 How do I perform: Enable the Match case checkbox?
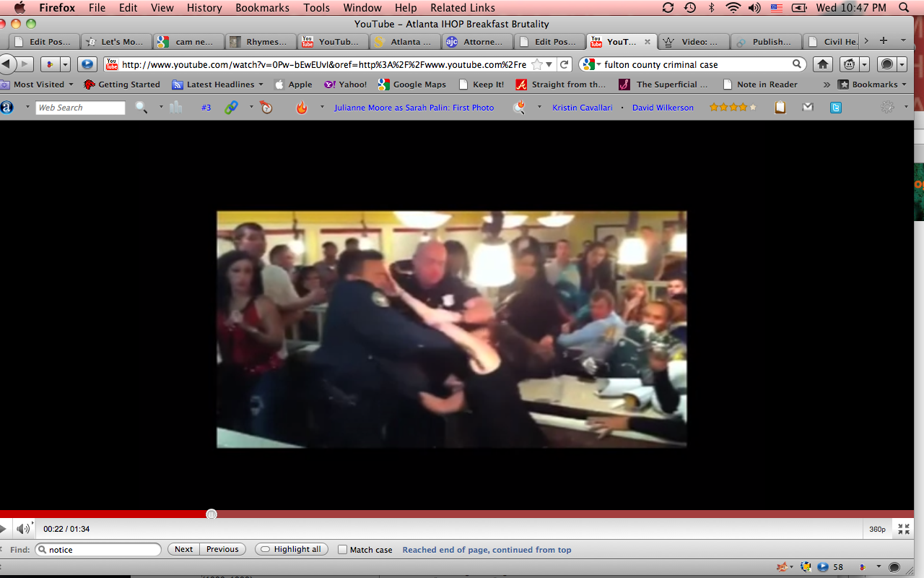pyautogui.click(x=343, y=550)
